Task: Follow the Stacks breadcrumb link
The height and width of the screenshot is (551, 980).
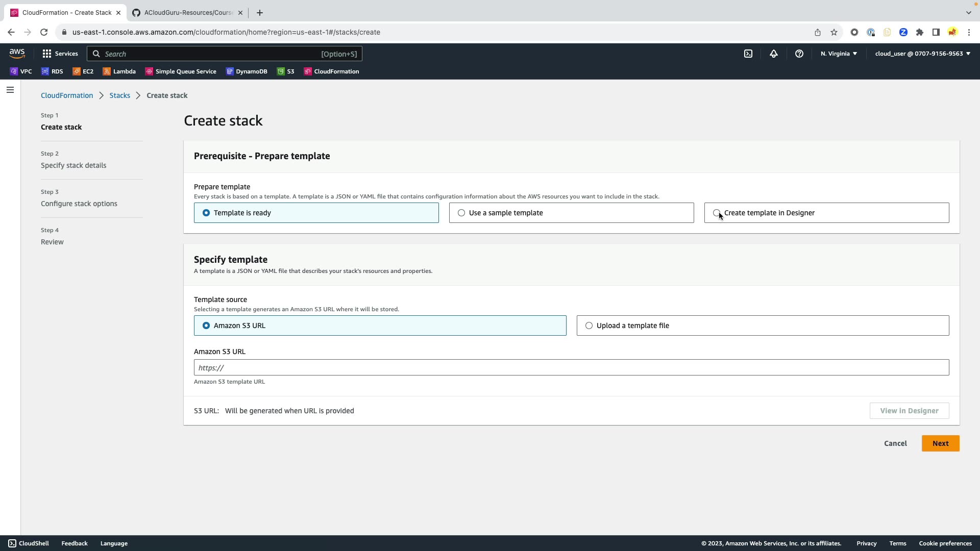Action: (x=119, y=95)
